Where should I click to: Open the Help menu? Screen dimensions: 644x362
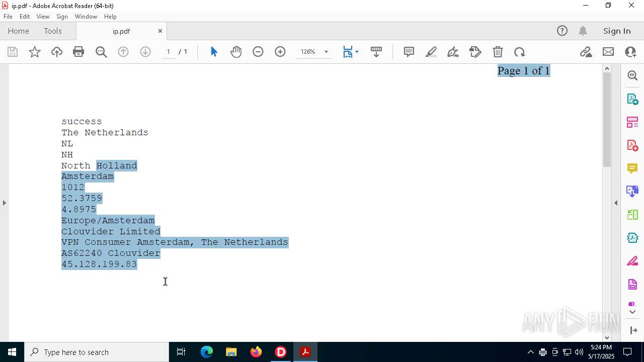(110, 17)
